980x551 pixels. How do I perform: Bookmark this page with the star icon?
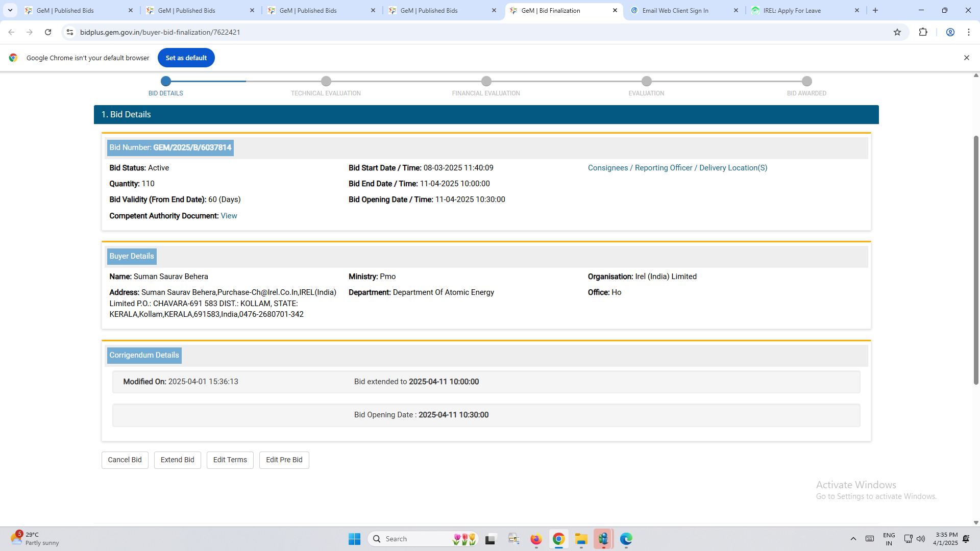[x=897, y=32]
